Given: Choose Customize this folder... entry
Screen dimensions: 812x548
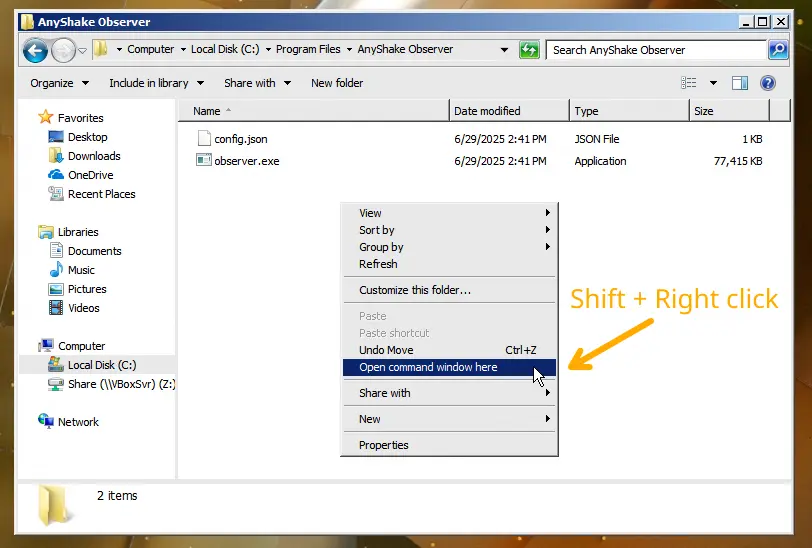Looking at the screenshot, I should 450,290.
